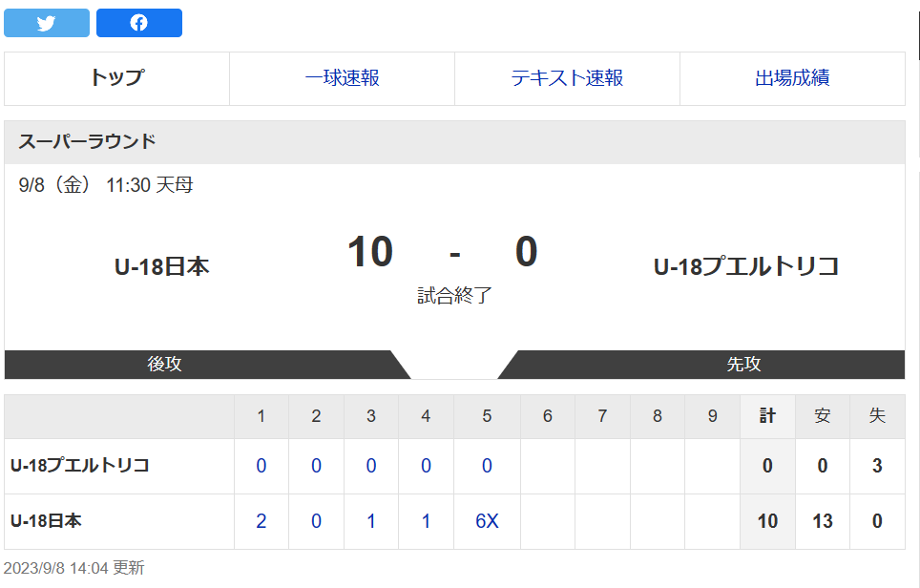The image size is (920, 588).
Task: Open Puerto Rico's 5th inning score
Action: pos(487,466)
